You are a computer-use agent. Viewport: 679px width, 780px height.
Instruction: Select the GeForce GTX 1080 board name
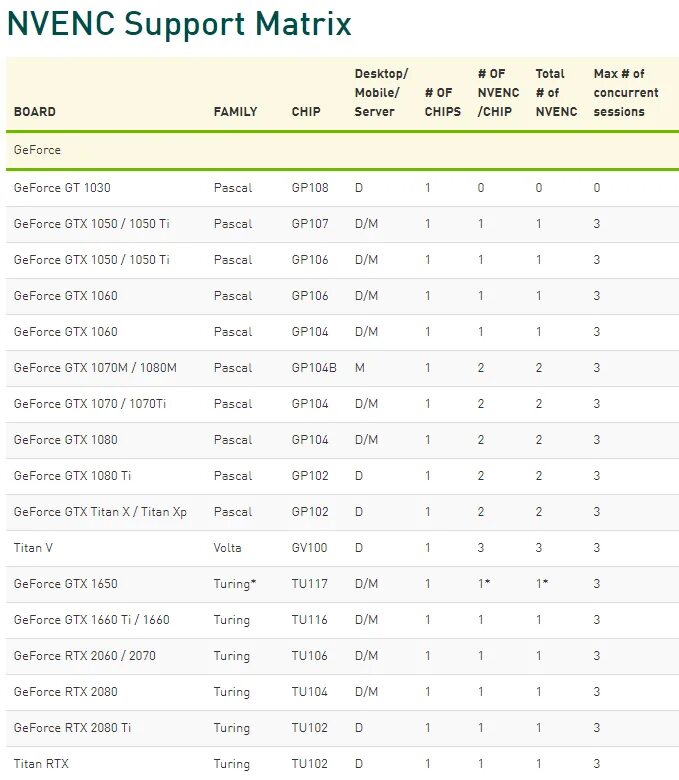(66, 440)
